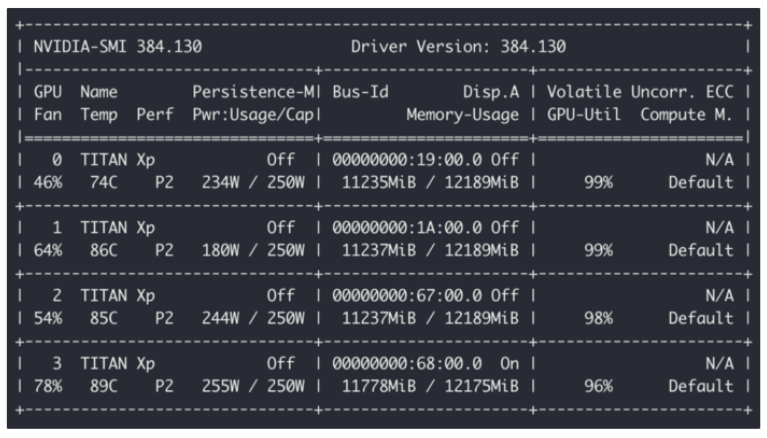Image resolution: width=767 pixels, height=438 pixels.
Task: Click the '99%' utilization in GPU 1 row
Action: [599, 251]
